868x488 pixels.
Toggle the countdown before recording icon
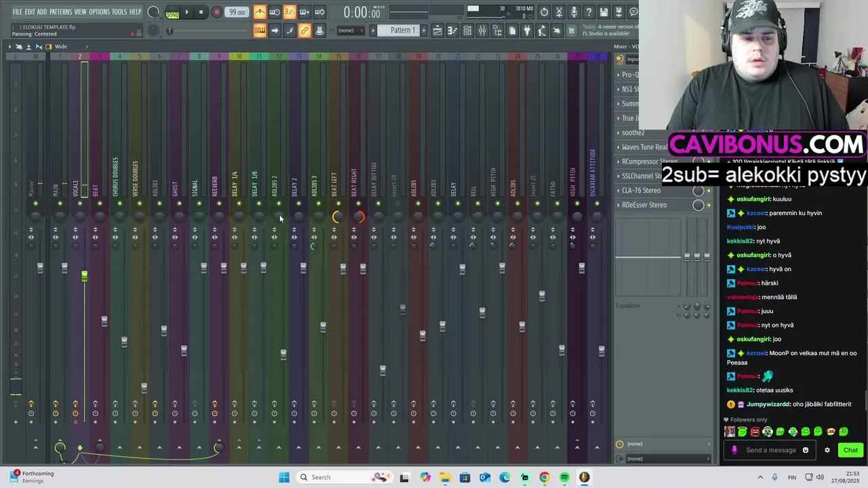coord(290,12)
